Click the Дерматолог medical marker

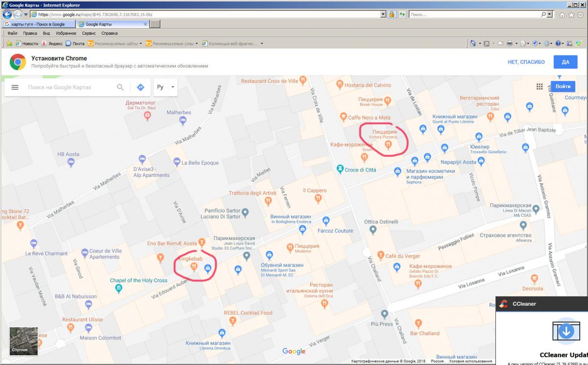click(147, 116)
